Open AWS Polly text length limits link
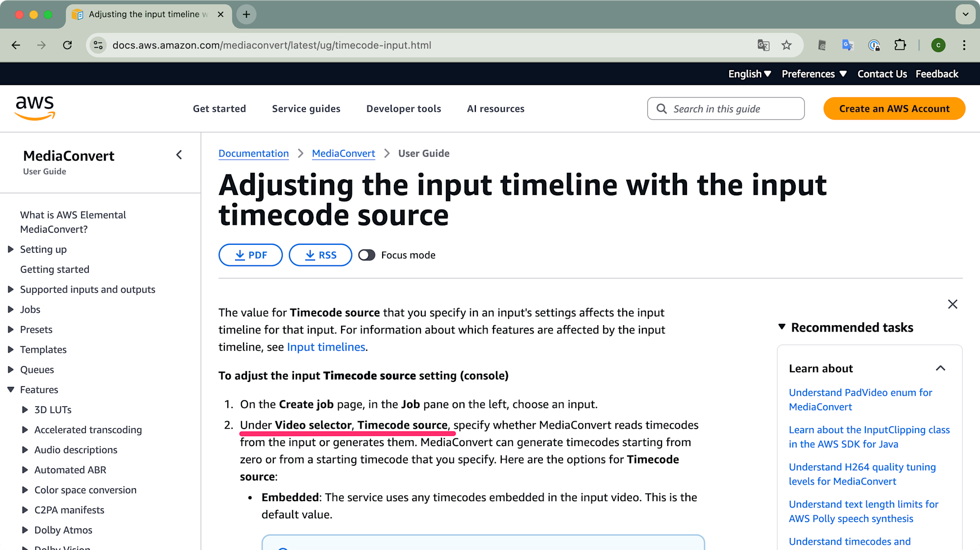The height and width of the screenshot is (550, 980). [863, 511]
